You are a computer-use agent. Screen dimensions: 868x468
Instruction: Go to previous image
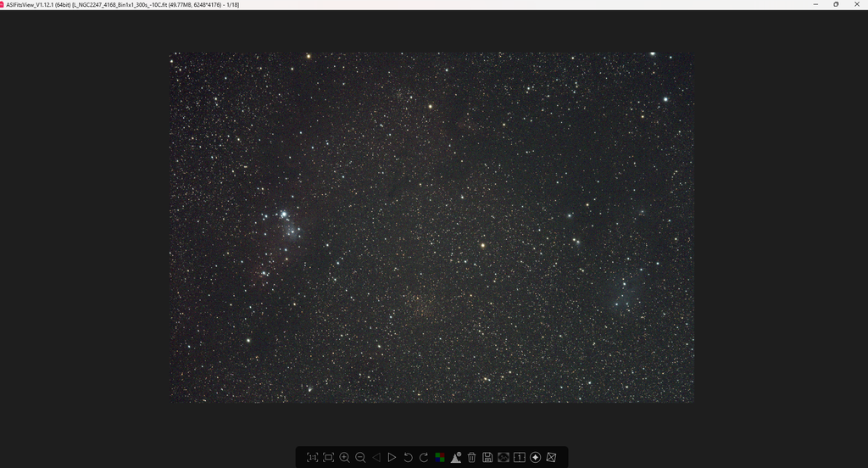pos(376,458)
